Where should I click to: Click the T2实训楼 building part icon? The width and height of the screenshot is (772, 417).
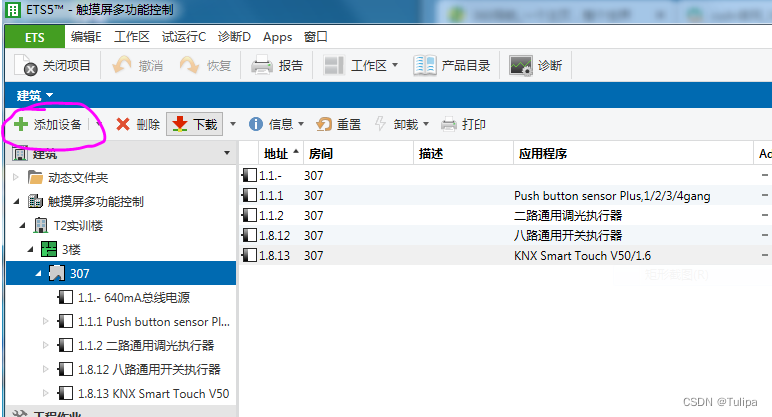click(x=41, y=225)
